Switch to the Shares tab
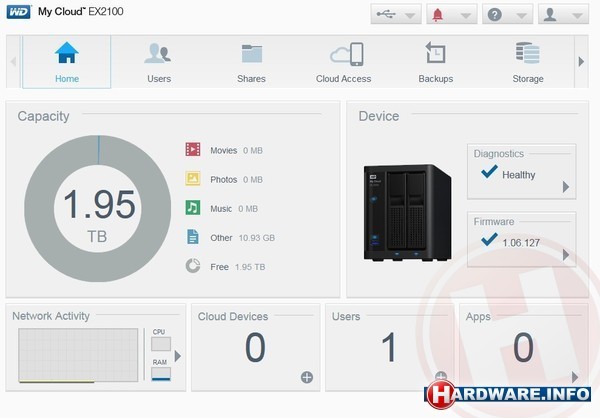 pyautogui.click(x=251, y=62)
